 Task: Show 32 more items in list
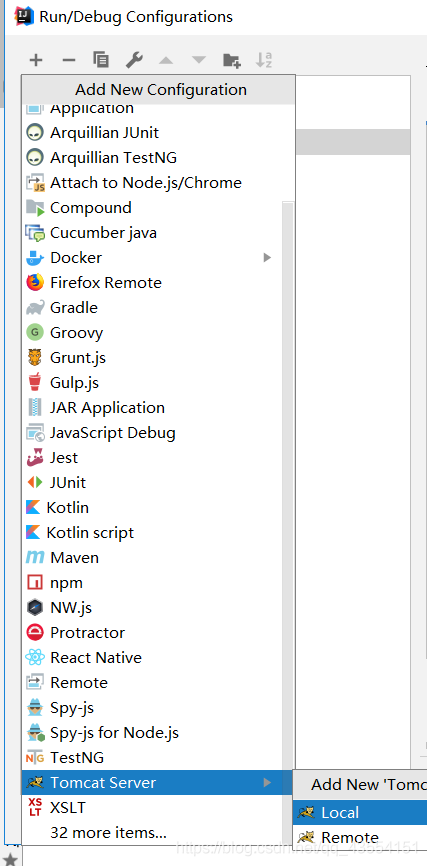tap(108, 832)
